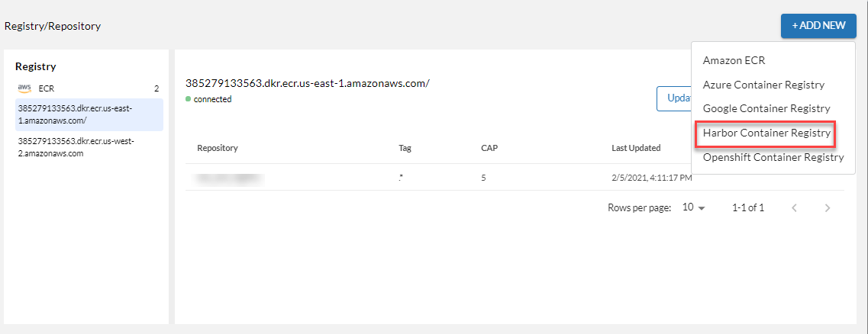Screen dimensions: 868x334
Task: Pick Google Container Registry from the list
Action: [766, 108]
